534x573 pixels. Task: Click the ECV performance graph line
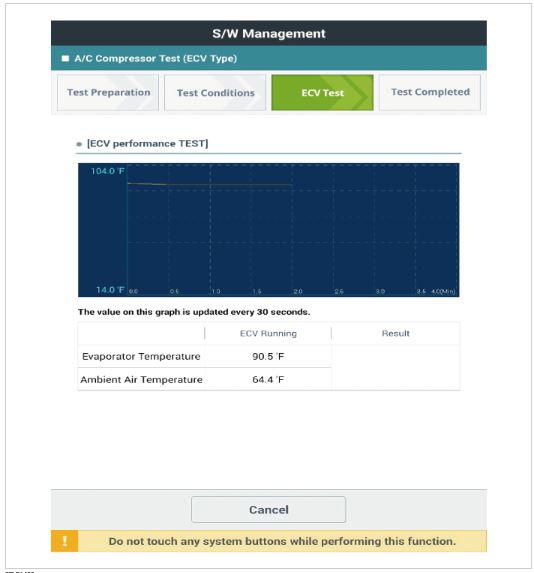click(x=209, y=184)
